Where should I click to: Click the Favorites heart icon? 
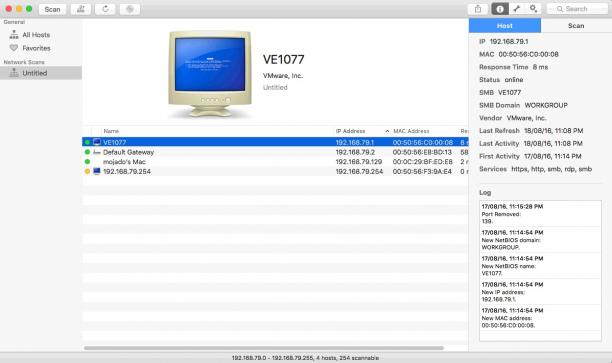[14, 48]
